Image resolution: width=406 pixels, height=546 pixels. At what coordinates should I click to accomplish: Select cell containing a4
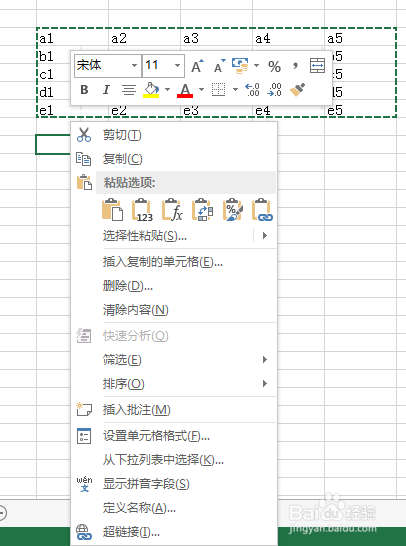tap(288, 38)
